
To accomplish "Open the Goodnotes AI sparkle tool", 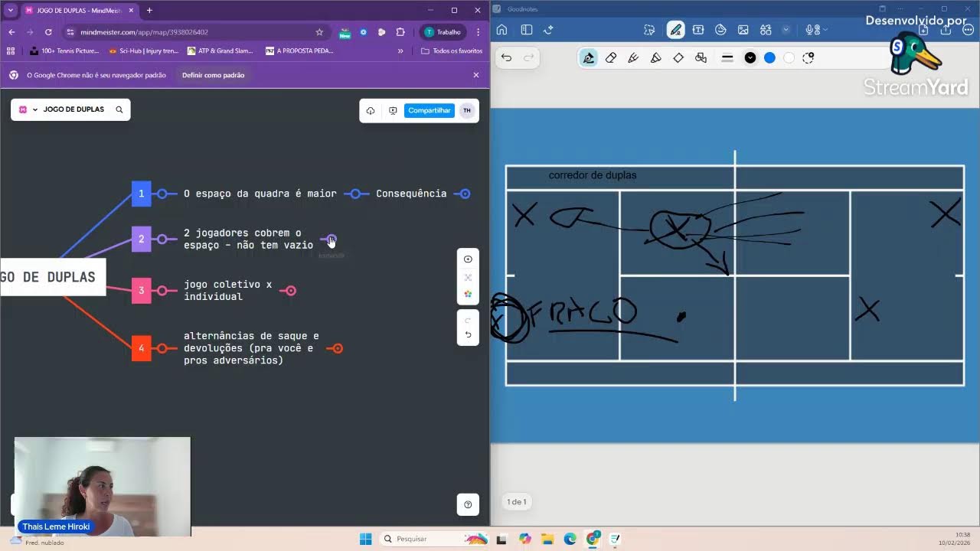I will 548,30.
